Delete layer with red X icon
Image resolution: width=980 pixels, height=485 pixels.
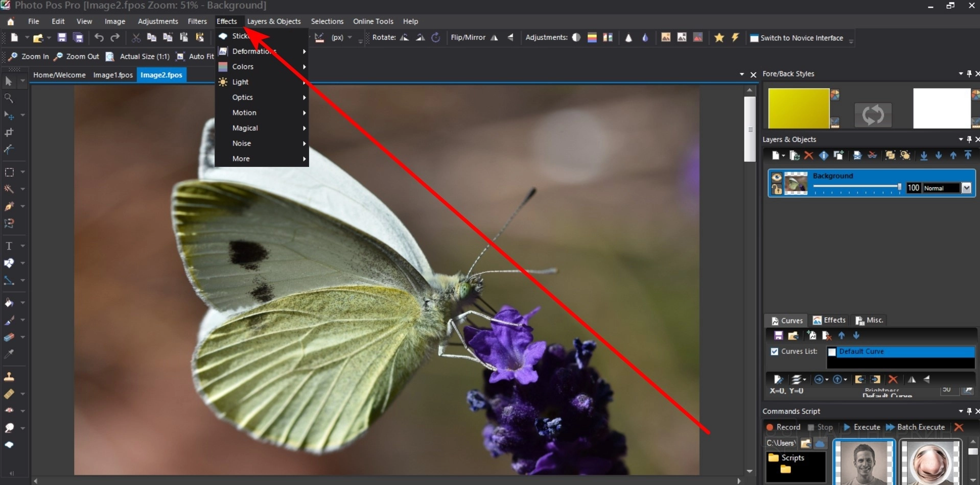(808, 156)
